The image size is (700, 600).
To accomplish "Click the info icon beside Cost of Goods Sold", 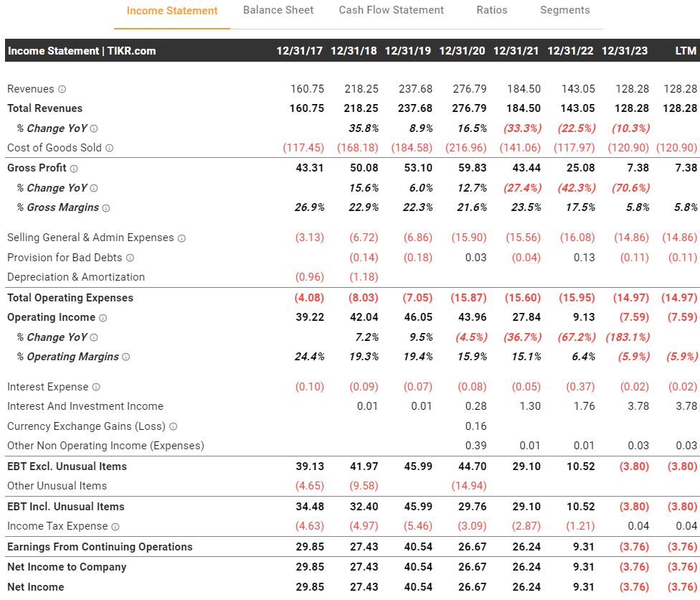I will (109, 148).
